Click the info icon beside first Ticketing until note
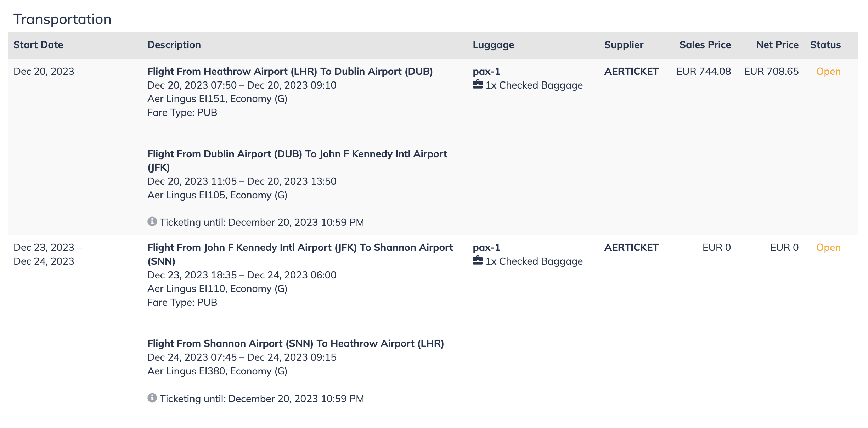The width and height of the screenshot is (868, 428). (x=152, y=221)
